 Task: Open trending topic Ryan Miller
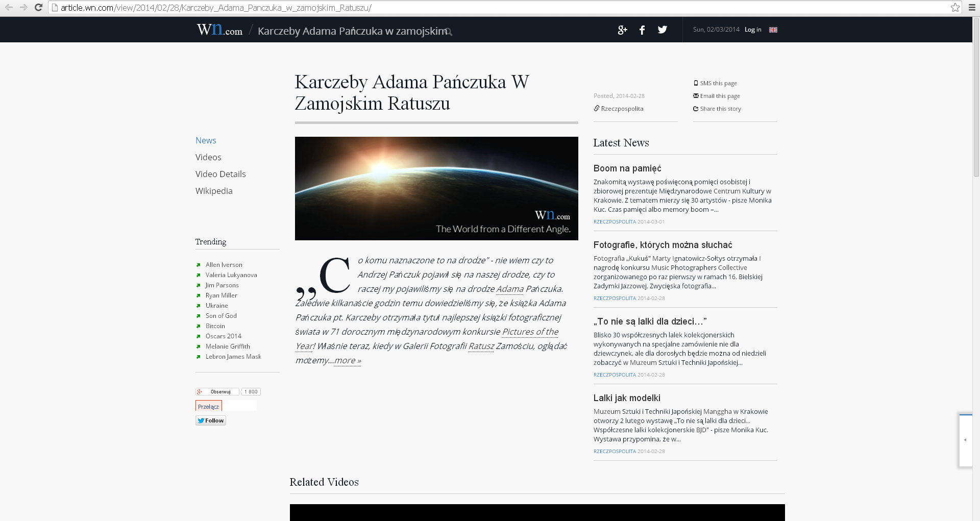(x=222, y=295)
